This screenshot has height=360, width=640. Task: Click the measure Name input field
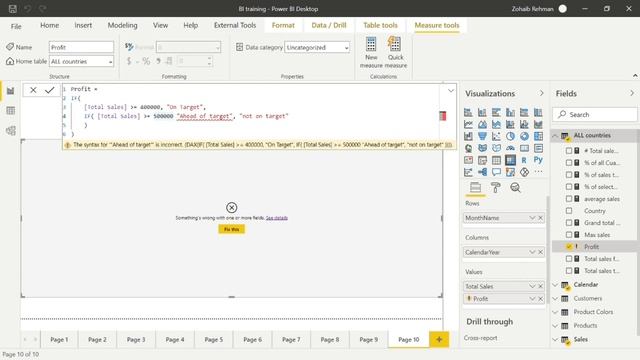pyautogui.click(x=81, y=47)
